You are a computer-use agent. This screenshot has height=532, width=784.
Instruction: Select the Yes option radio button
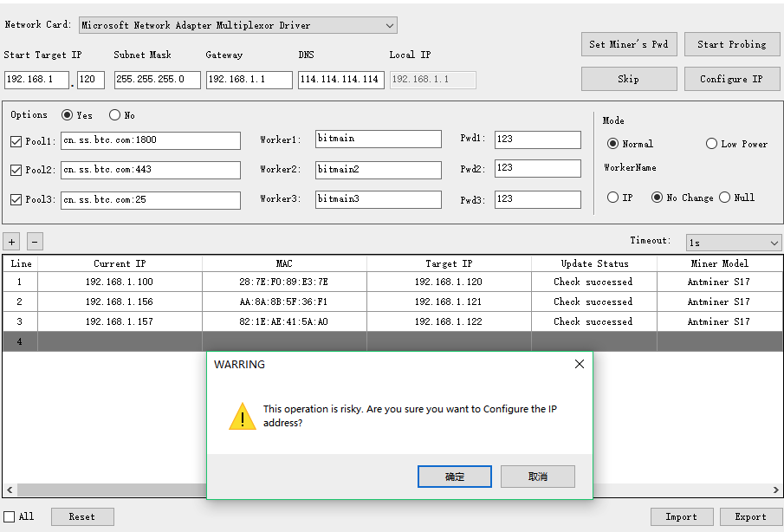pos(67,115)
